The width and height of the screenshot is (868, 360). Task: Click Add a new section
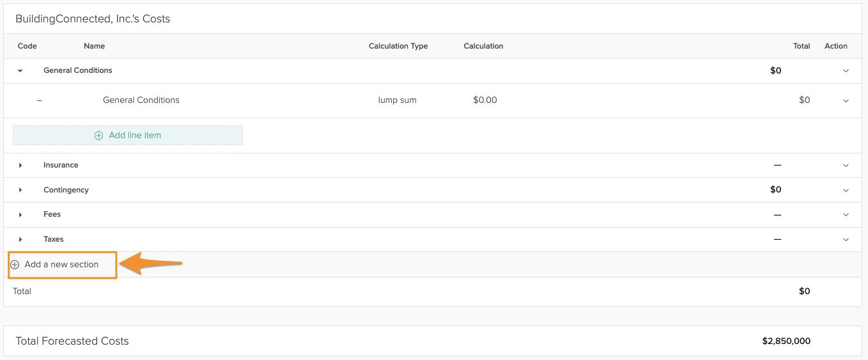tap(61, 265)
